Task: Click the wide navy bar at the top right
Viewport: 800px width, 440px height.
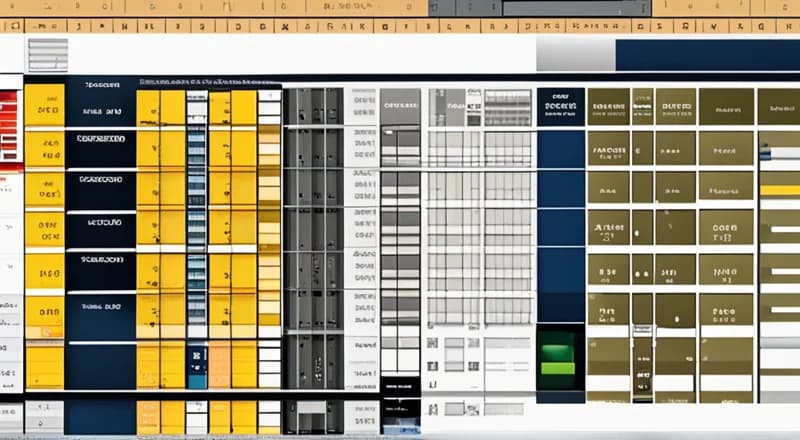Action: [x=706, y=54]
